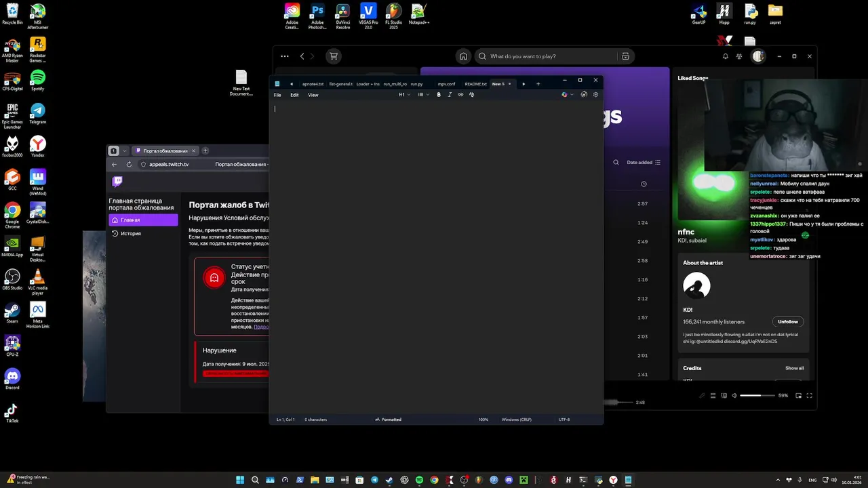The width and height of the screenshot is (868, 488).
Task: Open the Spotify cart icon
Action: pos(333,56)
